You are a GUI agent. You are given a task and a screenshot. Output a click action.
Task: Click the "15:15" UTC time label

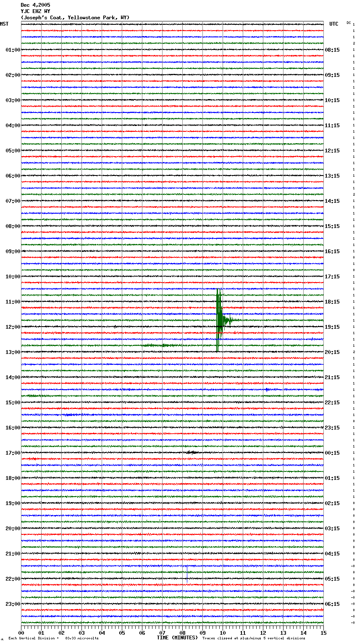coord(332,226)
